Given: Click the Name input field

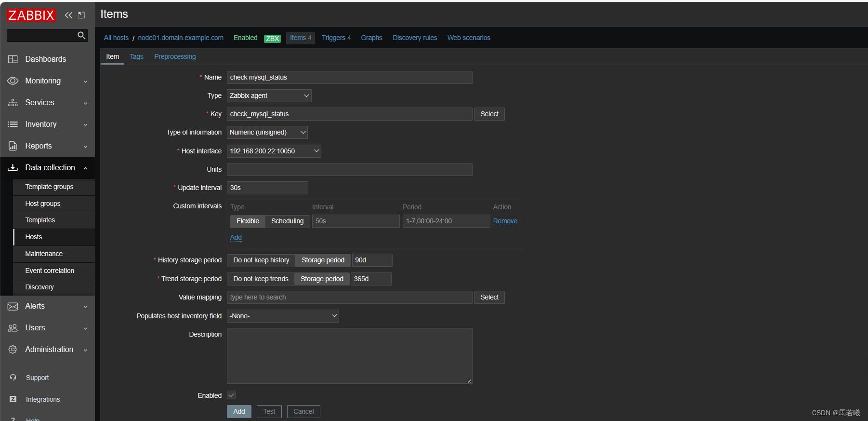Looking at the screenshot, I should coord(349,77).
